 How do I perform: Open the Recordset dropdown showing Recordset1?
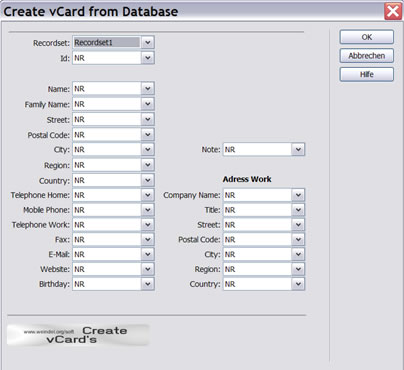(113, 43)
